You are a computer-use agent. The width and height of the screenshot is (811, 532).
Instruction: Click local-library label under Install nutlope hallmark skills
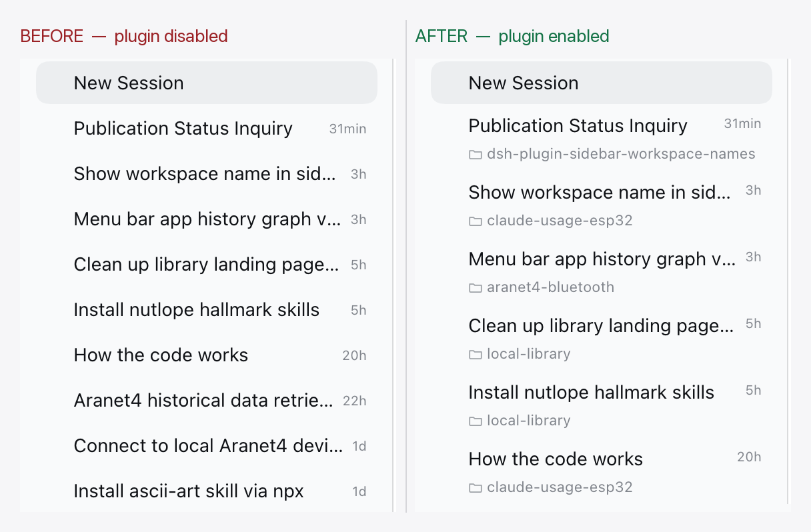pos(529,421)
